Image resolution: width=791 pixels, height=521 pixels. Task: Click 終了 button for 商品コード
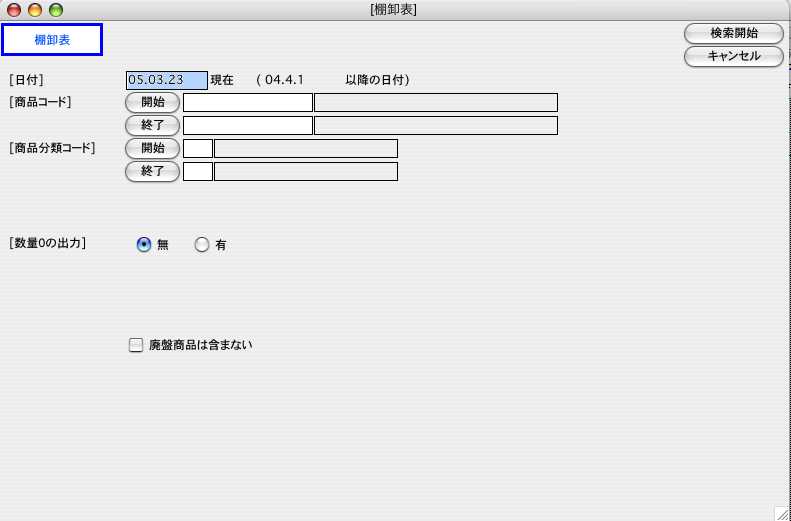coord(152,125)
